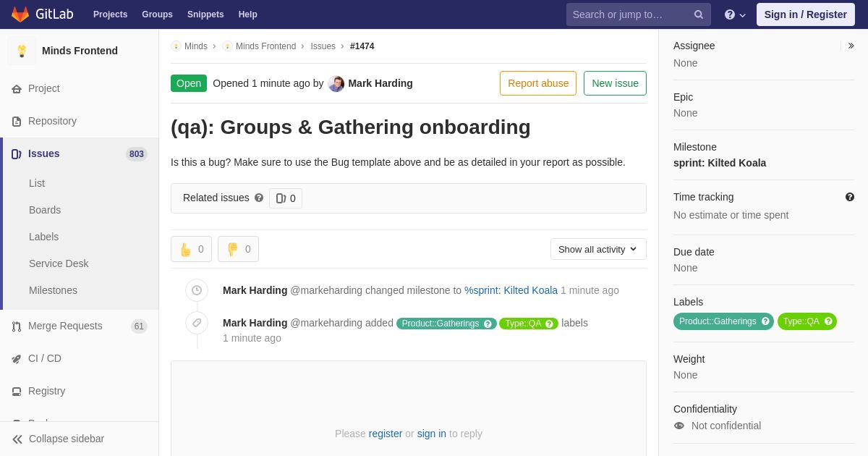
Task: Go to issue Boards
Action: click(x=45, y=210)
